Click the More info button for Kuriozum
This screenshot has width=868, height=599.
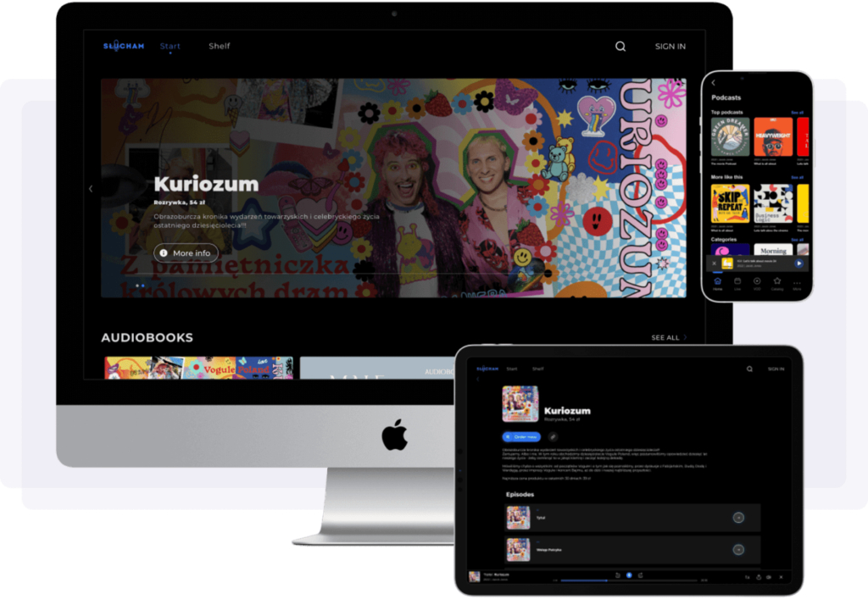pyautogui.click(x=187, y=252)
